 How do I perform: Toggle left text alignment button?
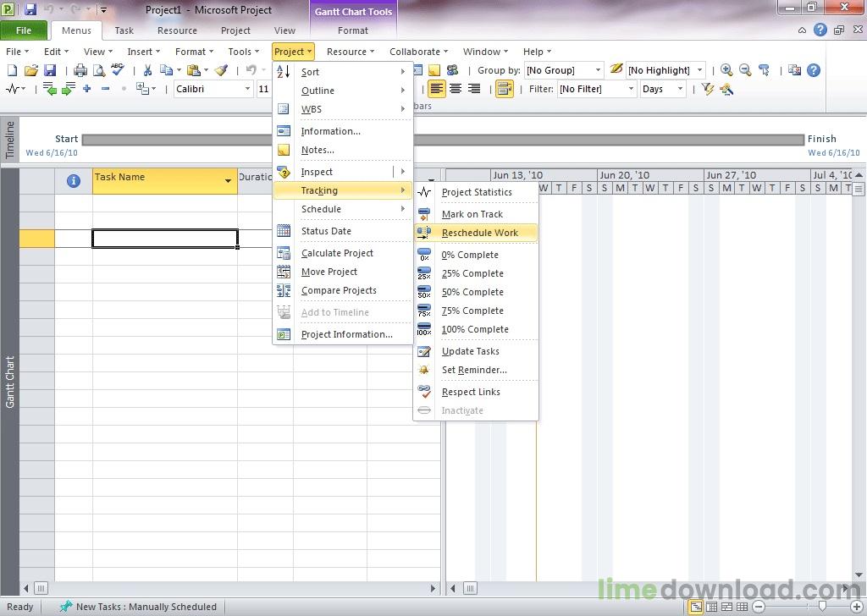tap(436, 89)
